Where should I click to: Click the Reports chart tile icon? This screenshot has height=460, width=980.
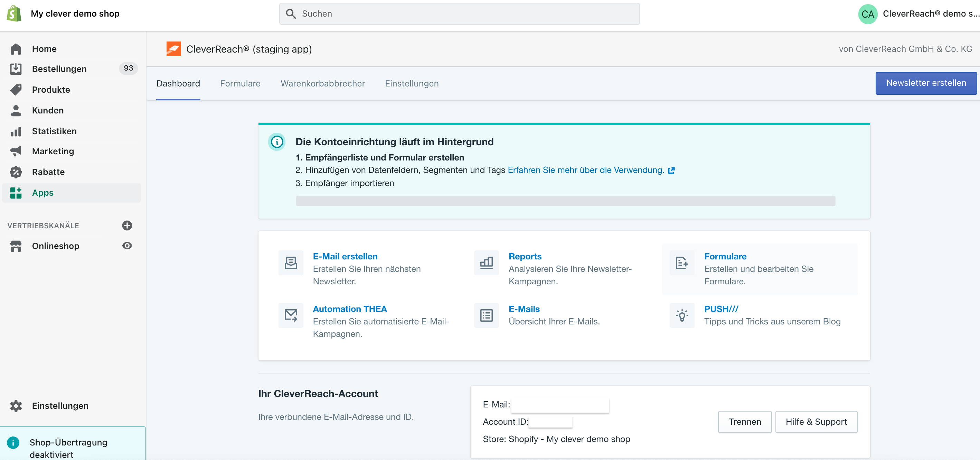(x=487, y=263)
